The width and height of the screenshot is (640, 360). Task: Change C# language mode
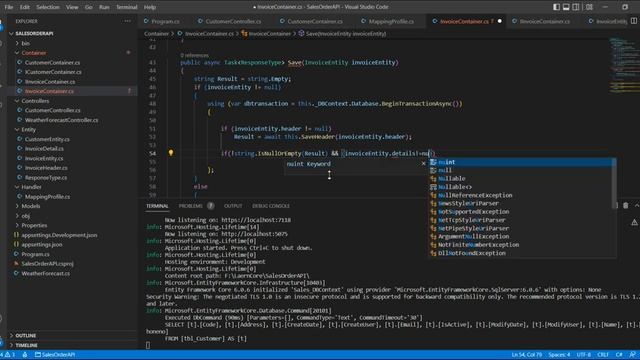619,355
